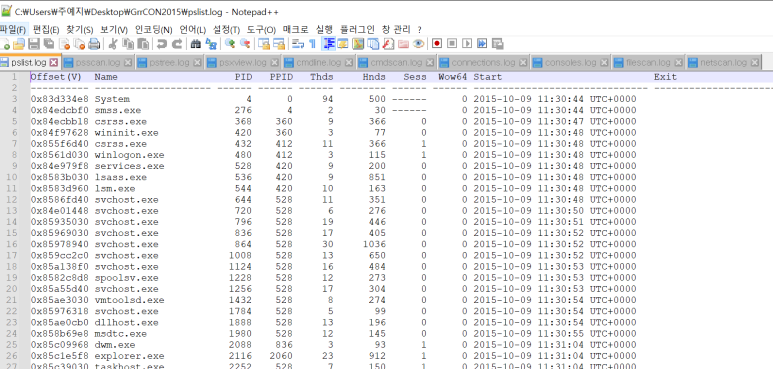Open the 매크로 menu
The width and height of the screenshot is (773, 369).
[295, 30]
